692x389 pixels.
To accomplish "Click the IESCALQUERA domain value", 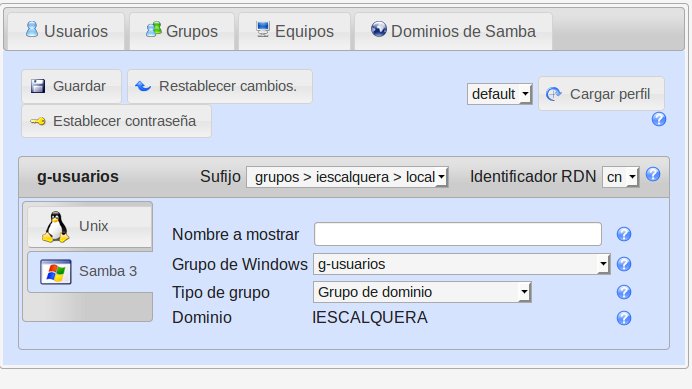I will (x=370, y=317).
